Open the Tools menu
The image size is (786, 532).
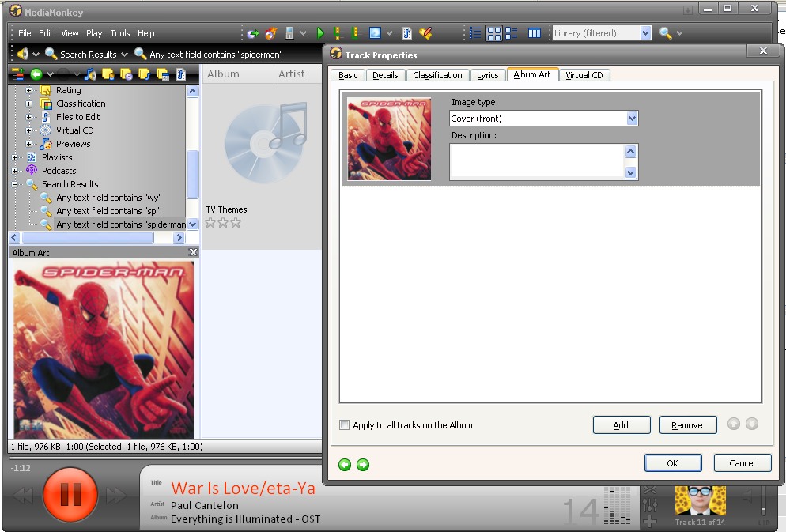coord(120,33)
